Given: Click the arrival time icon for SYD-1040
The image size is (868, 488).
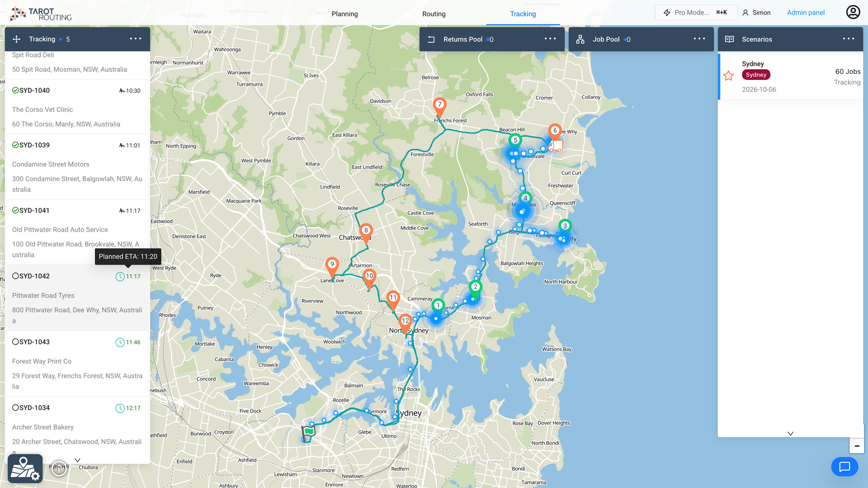Looking at the screenshot, I should (x=122, y=91).
